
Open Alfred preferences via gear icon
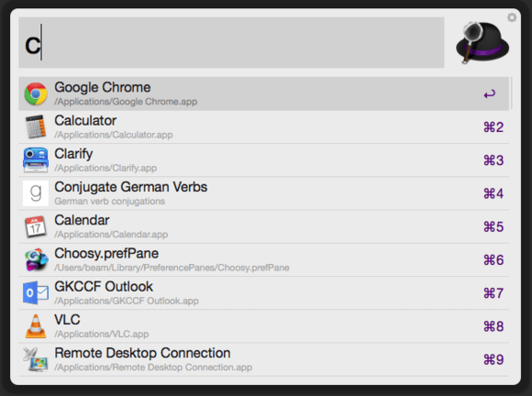coord(512,17)
